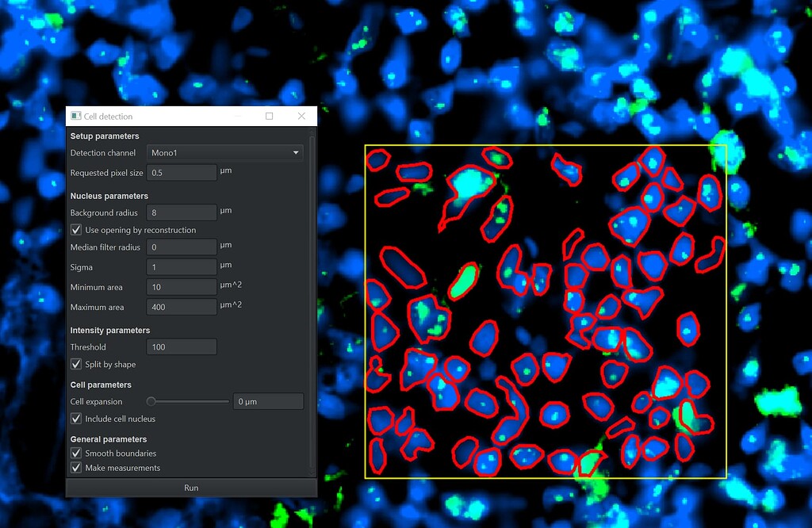Disable Split by shape
The image size is (812, 528).
click(x=75, y=364)
